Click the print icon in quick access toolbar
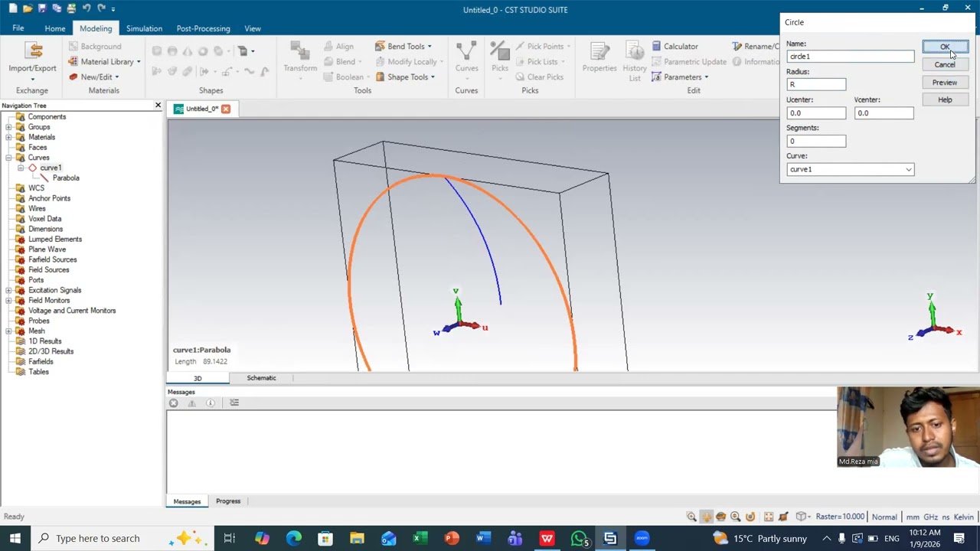Image resolution: width=980 pixels, height=551 pixels. tap(72, 8)
